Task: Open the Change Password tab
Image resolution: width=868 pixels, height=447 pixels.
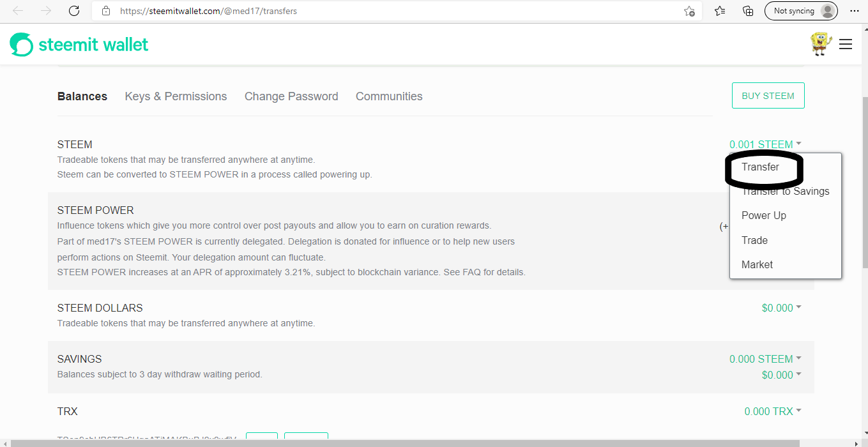Action: pos(291,96)
